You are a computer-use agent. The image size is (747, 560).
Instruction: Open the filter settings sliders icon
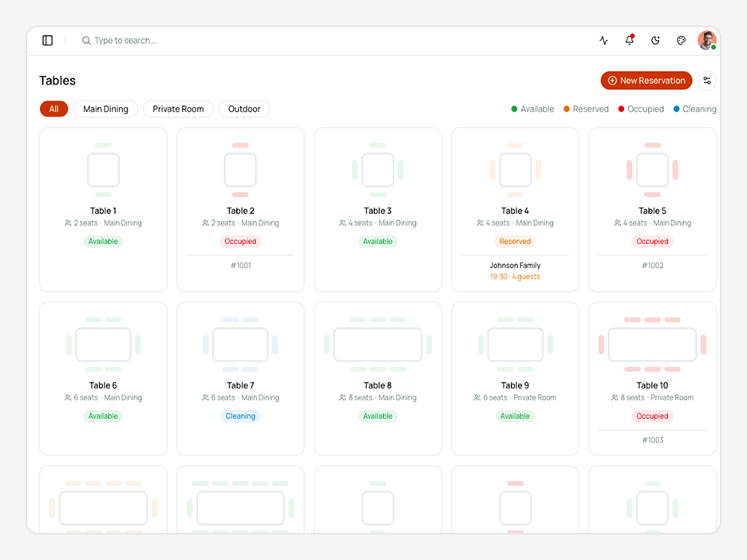point(707,81)
